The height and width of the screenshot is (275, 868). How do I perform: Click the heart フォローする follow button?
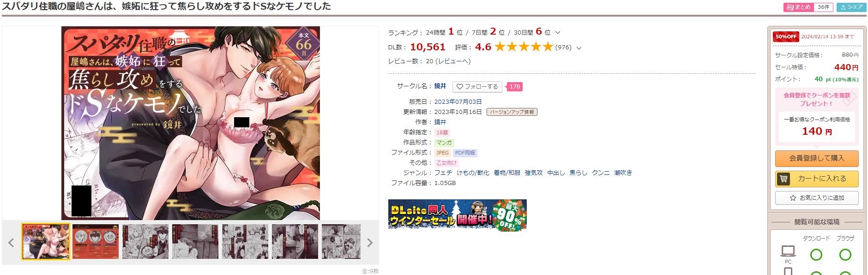(x=477, y=86)
